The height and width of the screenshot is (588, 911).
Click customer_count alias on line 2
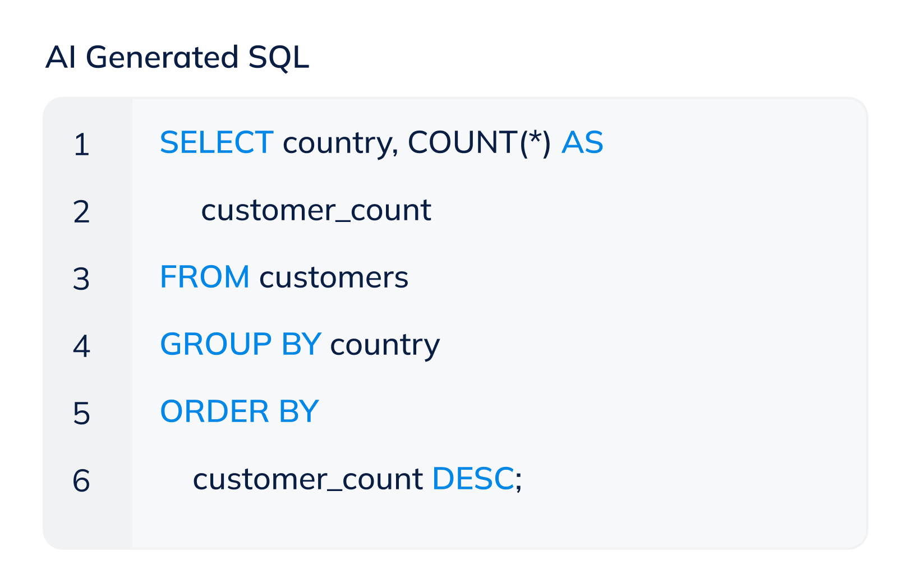point(316,211)
